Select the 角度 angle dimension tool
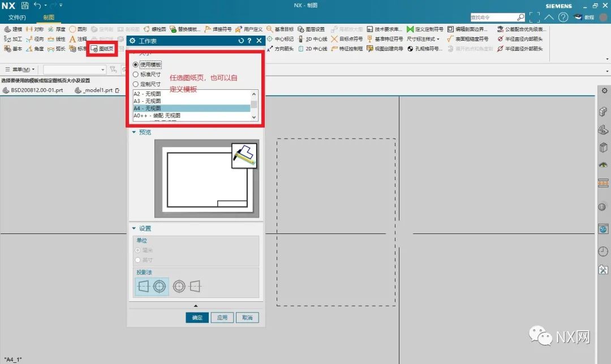611x364 pixels. pos(35,49)
